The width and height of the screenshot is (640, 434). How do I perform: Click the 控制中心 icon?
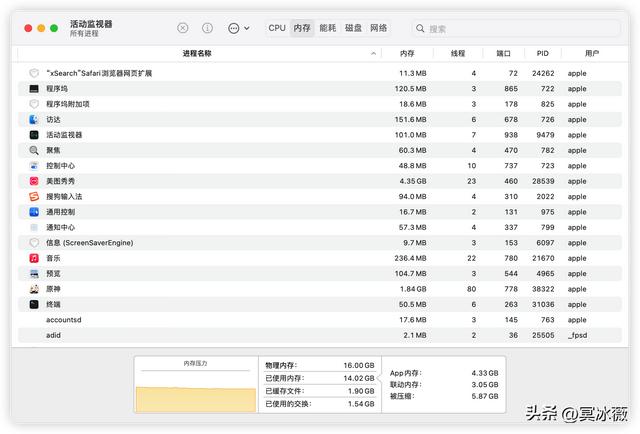point(34,166)
